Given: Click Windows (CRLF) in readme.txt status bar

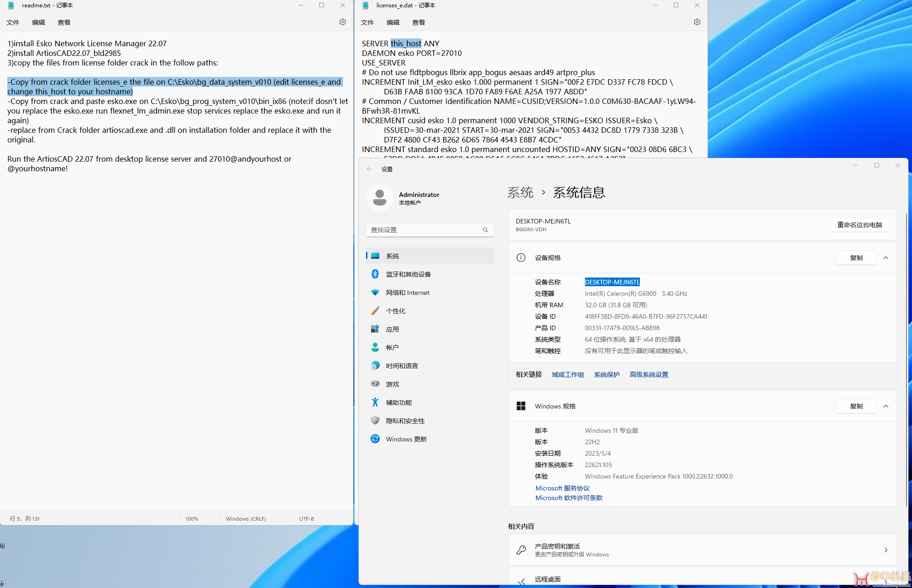Looking at the screenshot, I should (x=246, y=519).
